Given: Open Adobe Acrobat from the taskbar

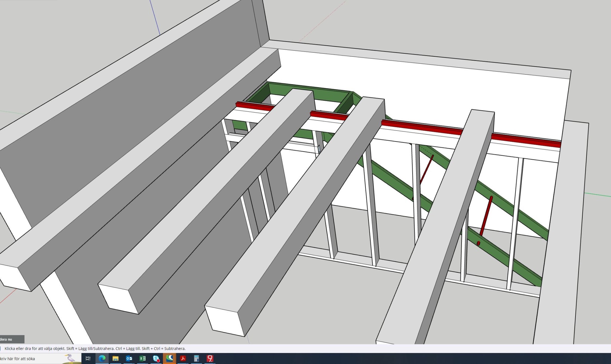Looking at the screenshot, I should tap(183, 358).
